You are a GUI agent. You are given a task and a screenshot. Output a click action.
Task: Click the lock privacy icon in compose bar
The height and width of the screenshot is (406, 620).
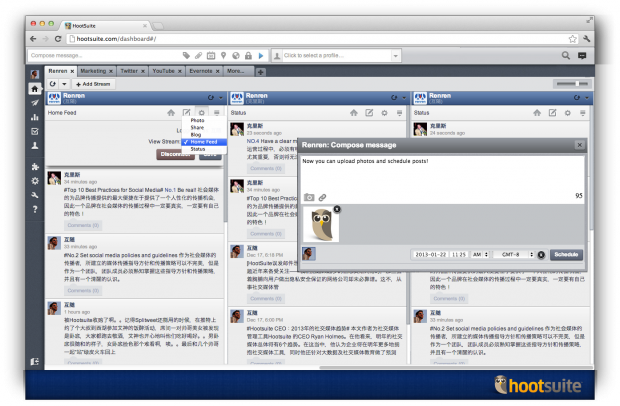[248, 55]
